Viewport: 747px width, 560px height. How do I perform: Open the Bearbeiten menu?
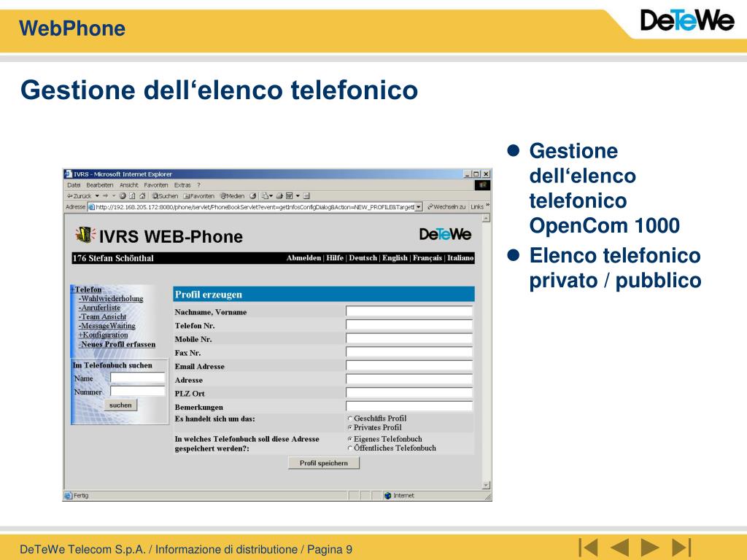(x=99, y=185)
